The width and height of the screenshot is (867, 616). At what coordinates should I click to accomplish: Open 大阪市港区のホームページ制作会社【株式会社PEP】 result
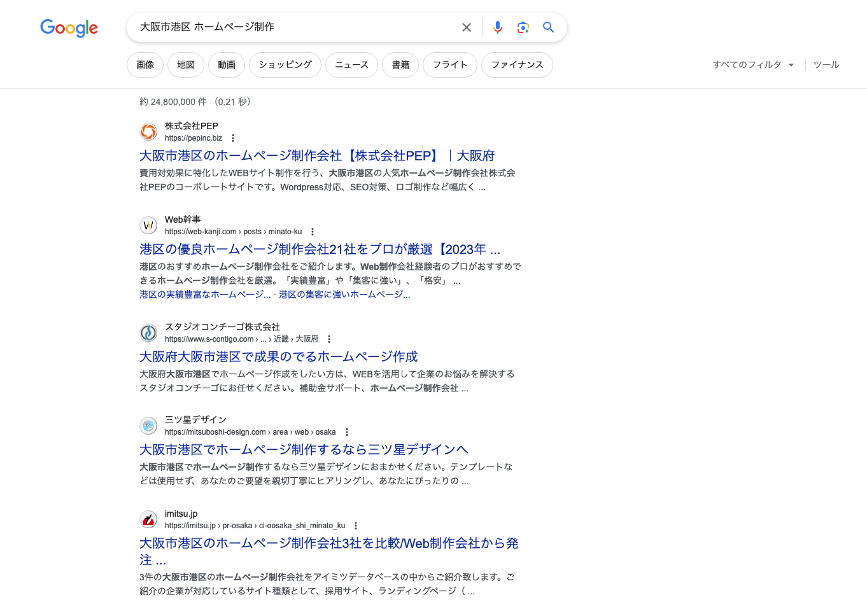(x=317, y=156)
